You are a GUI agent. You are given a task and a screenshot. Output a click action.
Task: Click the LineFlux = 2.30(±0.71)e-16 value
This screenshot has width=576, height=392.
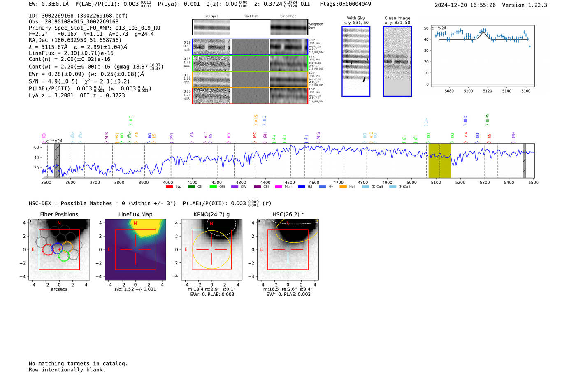(71, 53)
